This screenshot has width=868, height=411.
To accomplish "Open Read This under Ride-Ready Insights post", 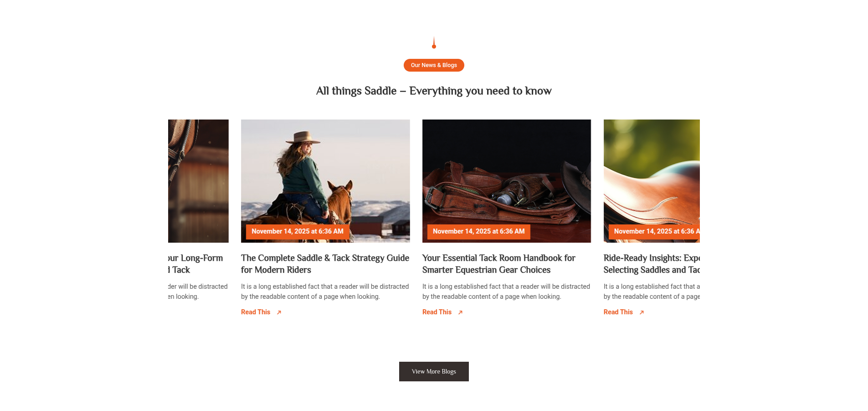I will pos(618,312).
